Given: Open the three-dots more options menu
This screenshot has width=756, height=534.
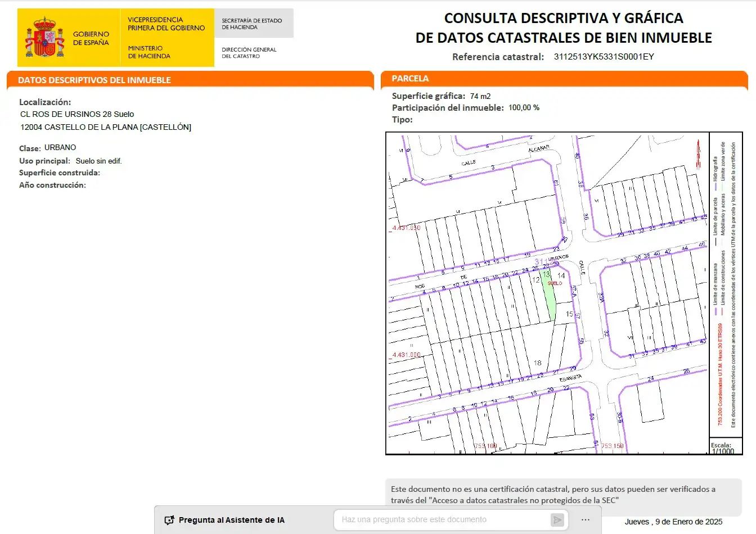Looking at the screenshot, I should pyautogui.click(x=586, y=519).
